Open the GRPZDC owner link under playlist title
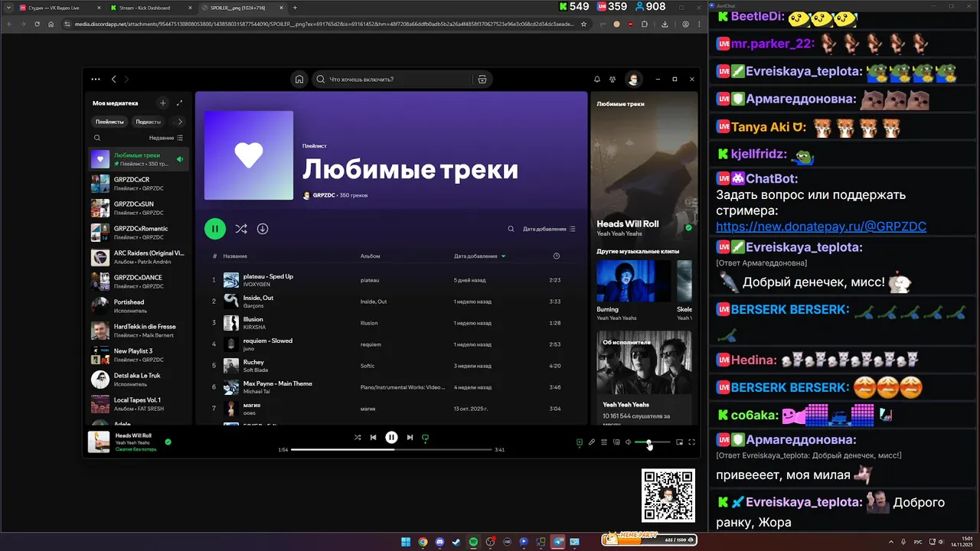Screen dimensions: 980x551 point(324,195)
